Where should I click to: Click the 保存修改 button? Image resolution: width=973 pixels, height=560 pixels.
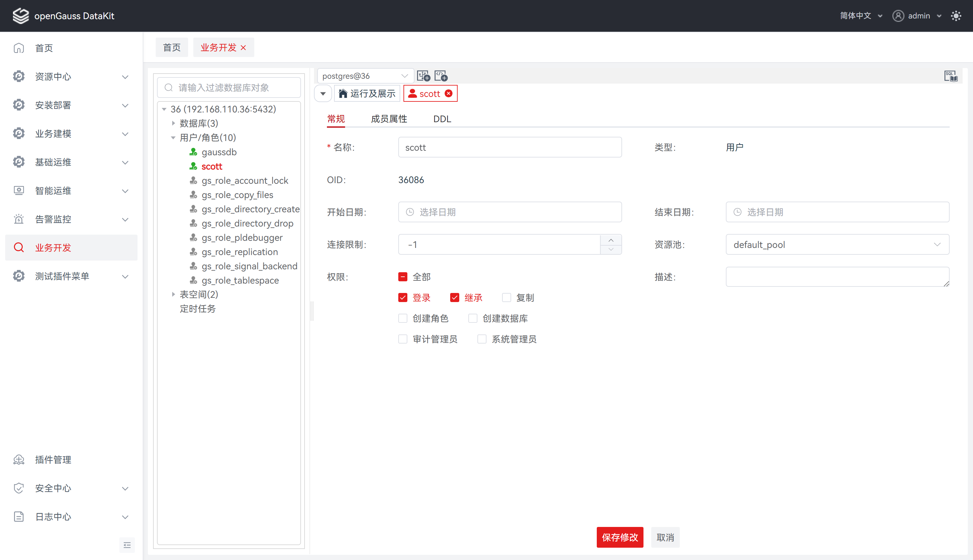(x=620, y=537)
